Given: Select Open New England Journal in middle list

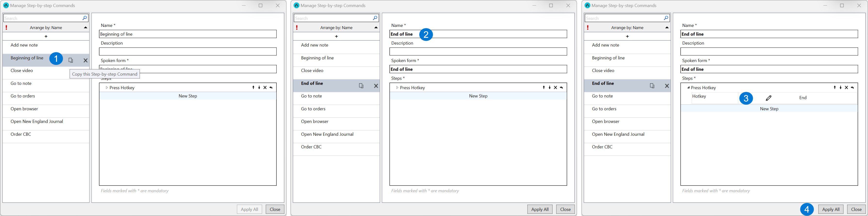Looking at the screenshot, I should click(x=327, y=134).
